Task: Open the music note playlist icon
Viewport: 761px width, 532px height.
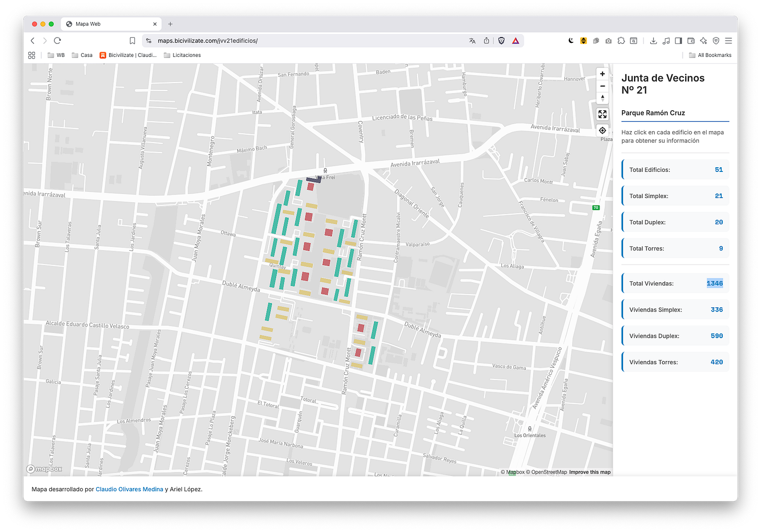Action: (x=666, y=41)
